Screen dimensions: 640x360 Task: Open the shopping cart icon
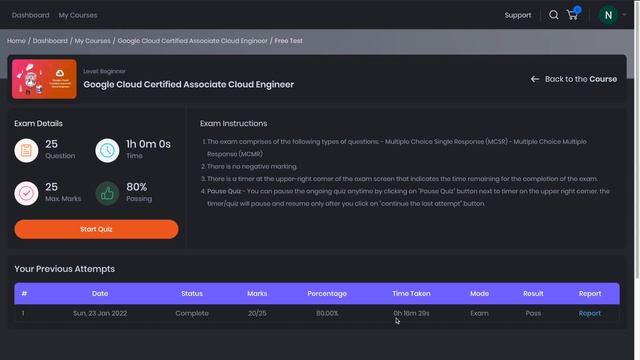(572, 15)
